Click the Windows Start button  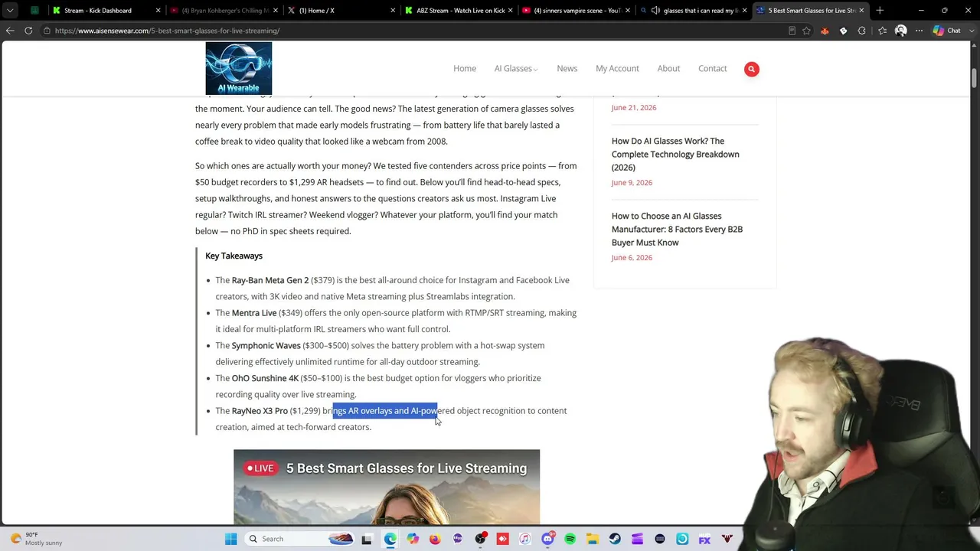pos(230,539)
